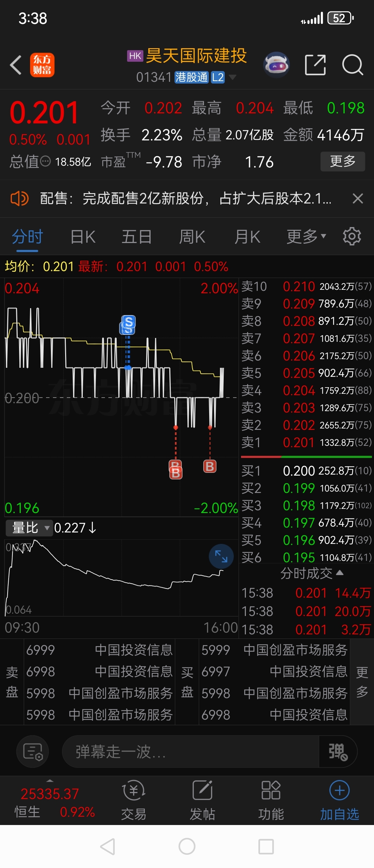The width and height of the screenshot is (374, 868).
Task: Tap the rightmost red B buy marker
Action: pos(210,466)
